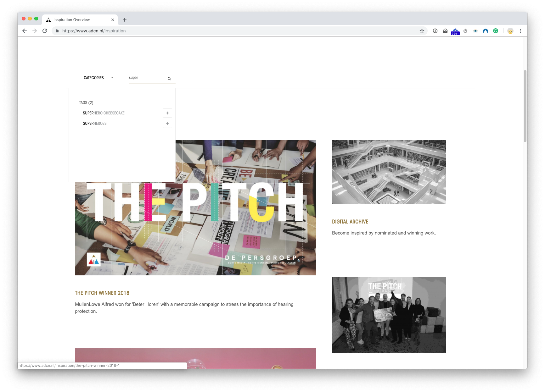Bookmark this page with the star icon
Image resolution: width=545 pixels, height=392 pixels.
(421, 31)
